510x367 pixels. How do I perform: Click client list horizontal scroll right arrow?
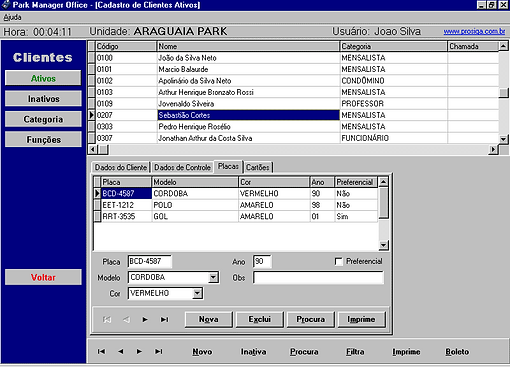[494, 150]
